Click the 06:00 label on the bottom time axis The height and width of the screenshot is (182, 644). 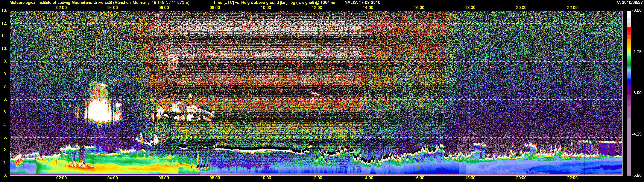(164, 178)
